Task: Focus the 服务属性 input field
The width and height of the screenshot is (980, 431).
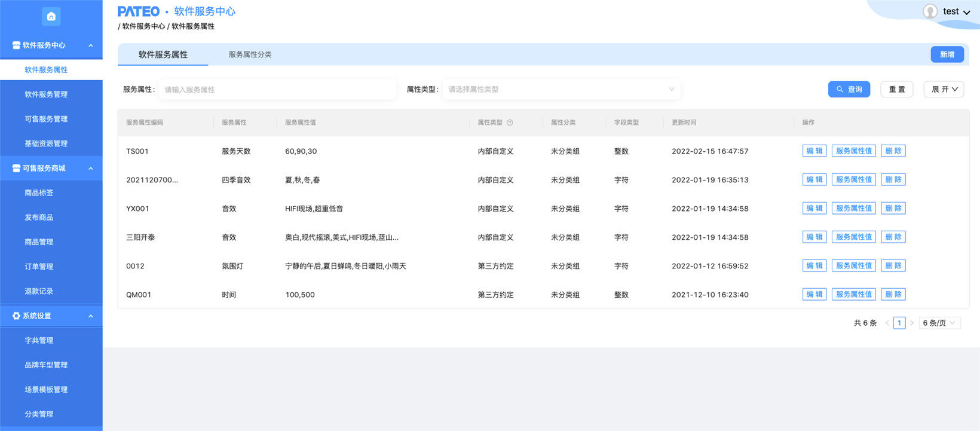Action: [x=277, y=90]
